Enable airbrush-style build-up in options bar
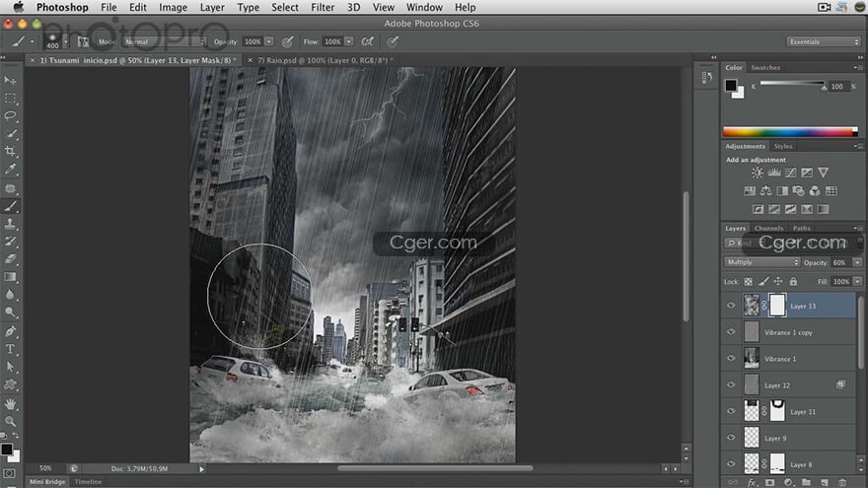868x488 pixels. (368, 41)
